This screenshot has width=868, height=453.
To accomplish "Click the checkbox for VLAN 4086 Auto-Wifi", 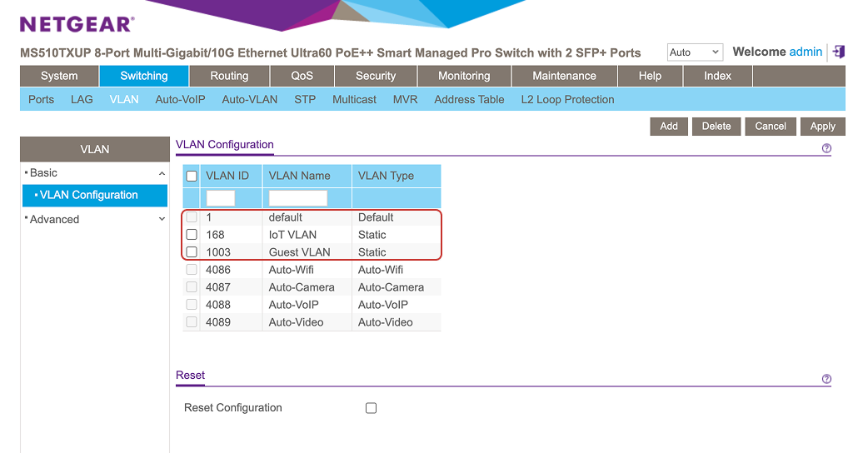I will pos(192,270).
